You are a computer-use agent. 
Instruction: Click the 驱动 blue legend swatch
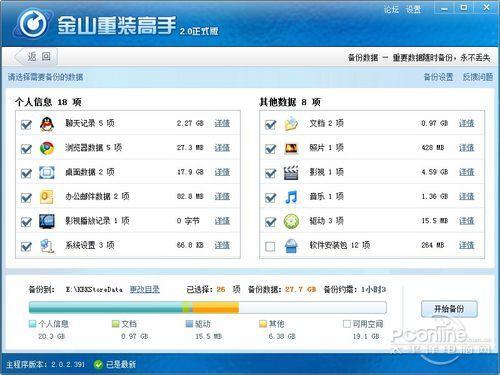point(189,324)
